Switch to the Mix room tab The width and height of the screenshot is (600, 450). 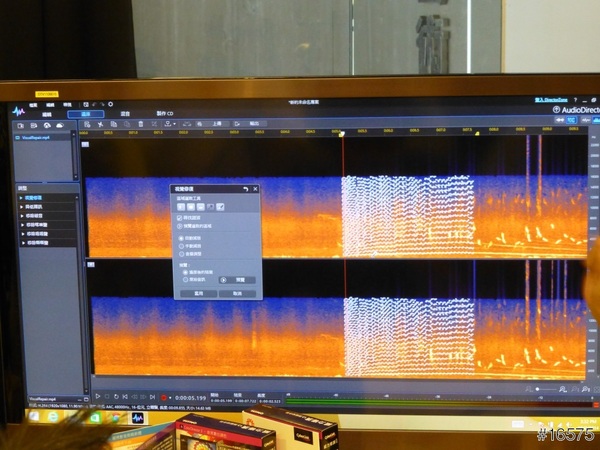(125, 114)
